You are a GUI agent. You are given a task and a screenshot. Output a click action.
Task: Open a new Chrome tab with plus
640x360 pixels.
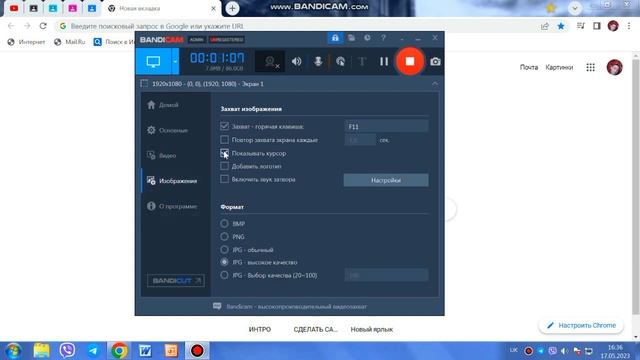pyautogui.click(x=232, y=8)
